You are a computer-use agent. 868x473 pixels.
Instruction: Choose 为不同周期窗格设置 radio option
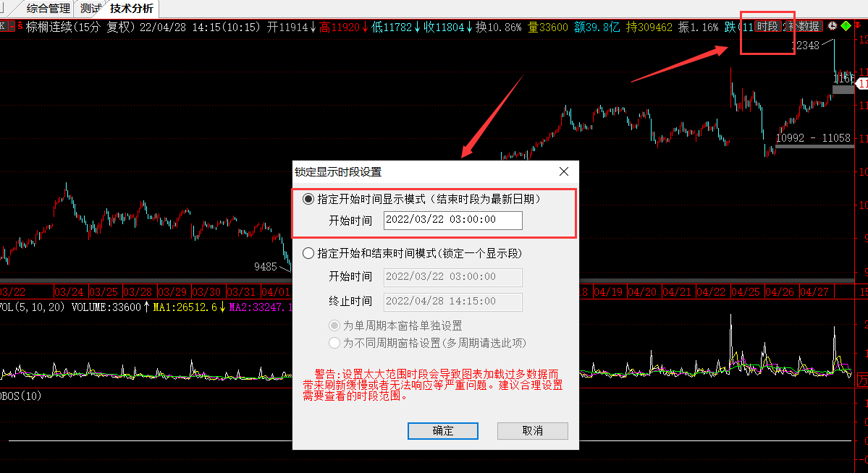click(x=334, y=343)
